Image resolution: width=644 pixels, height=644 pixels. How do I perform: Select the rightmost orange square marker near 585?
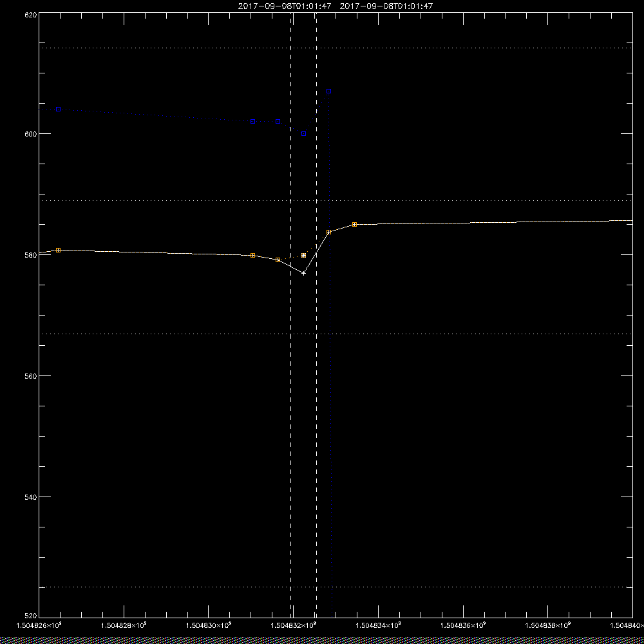click(x=354, y=225)
